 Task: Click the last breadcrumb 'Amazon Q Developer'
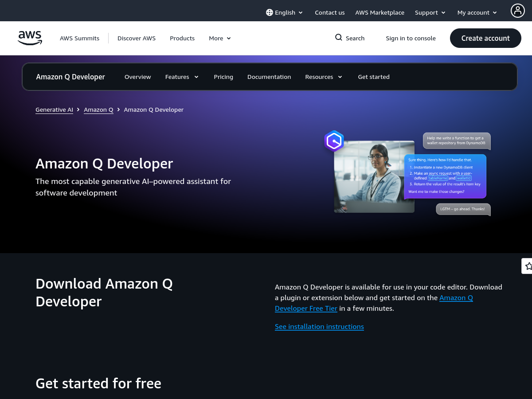(154, 110)
